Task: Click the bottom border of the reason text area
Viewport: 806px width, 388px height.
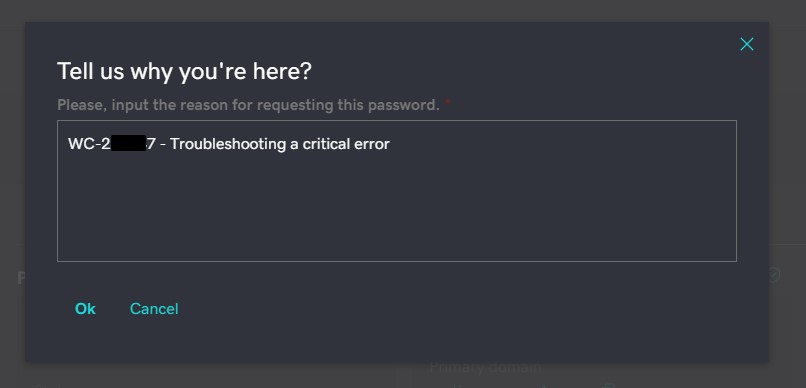Action: 396,261
